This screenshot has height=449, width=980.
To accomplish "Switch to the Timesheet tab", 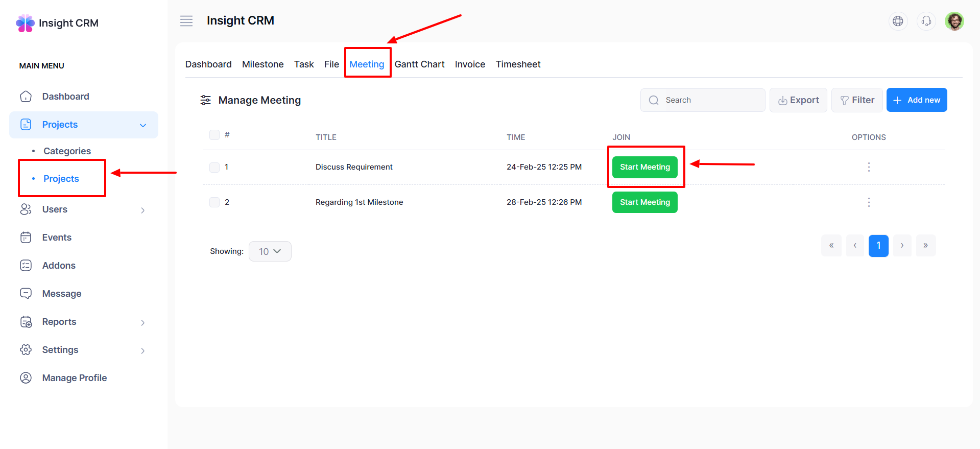I will 518,64.
